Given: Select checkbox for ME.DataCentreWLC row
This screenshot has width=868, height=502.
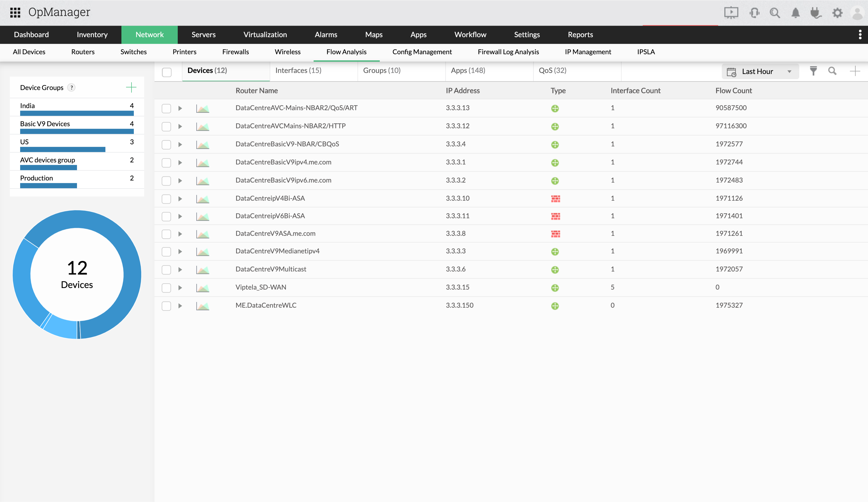Looking at the screenshot, I should [x=166, y=306].
